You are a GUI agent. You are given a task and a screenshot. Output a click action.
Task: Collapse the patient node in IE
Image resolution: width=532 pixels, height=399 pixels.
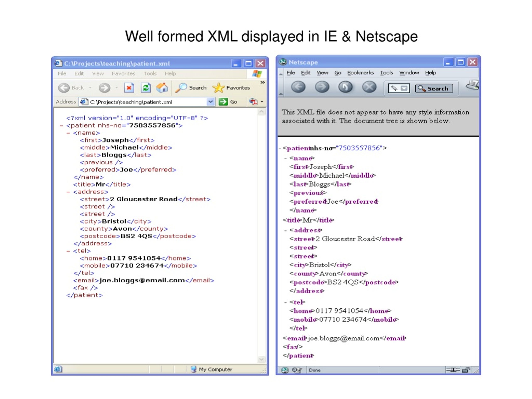[x=61, y=126]
